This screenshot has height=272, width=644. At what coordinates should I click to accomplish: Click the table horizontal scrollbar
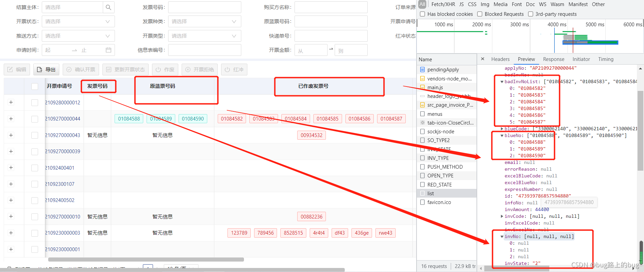tap(146, 260)
